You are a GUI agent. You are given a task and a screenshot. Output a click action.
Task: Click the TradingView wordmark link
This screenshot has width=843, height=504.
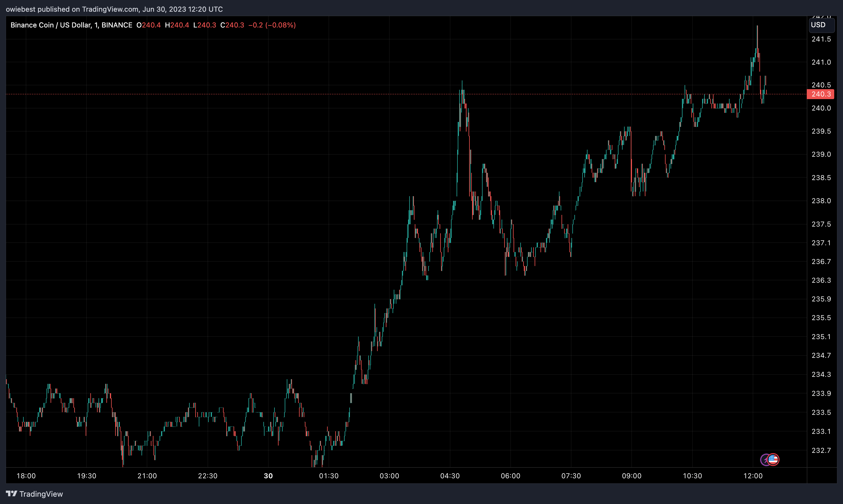click(x=41, y=494)
